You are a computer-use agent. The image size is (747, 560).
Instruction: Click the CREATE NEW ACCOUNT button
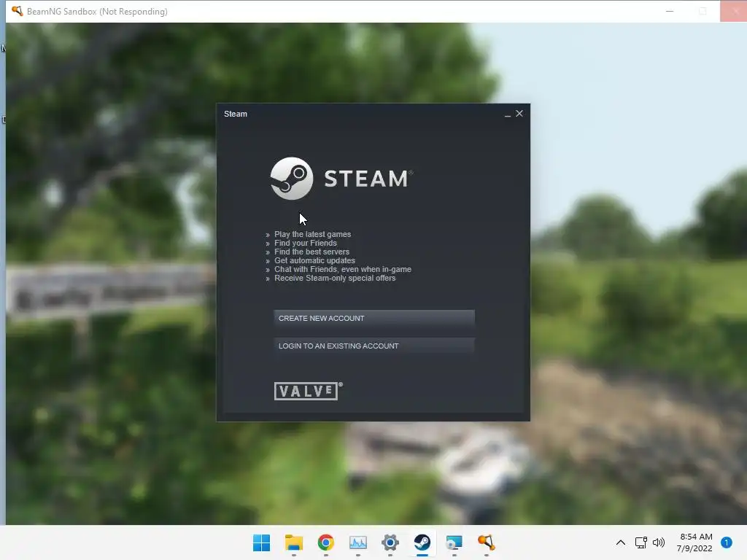pos(374,318)
